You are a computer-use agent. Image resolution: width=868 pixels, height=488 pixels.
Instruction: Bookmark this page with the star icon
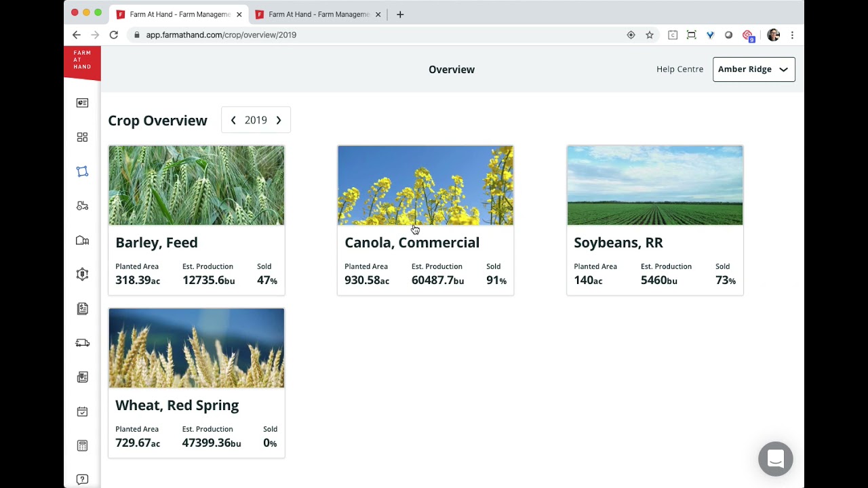point(650,35)
